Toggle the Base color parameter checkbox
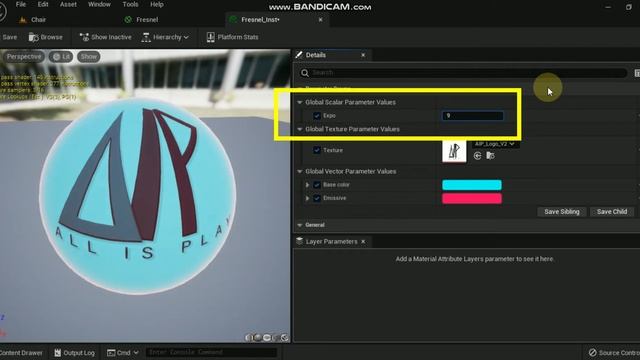640x360 pixels. [317, 185]
